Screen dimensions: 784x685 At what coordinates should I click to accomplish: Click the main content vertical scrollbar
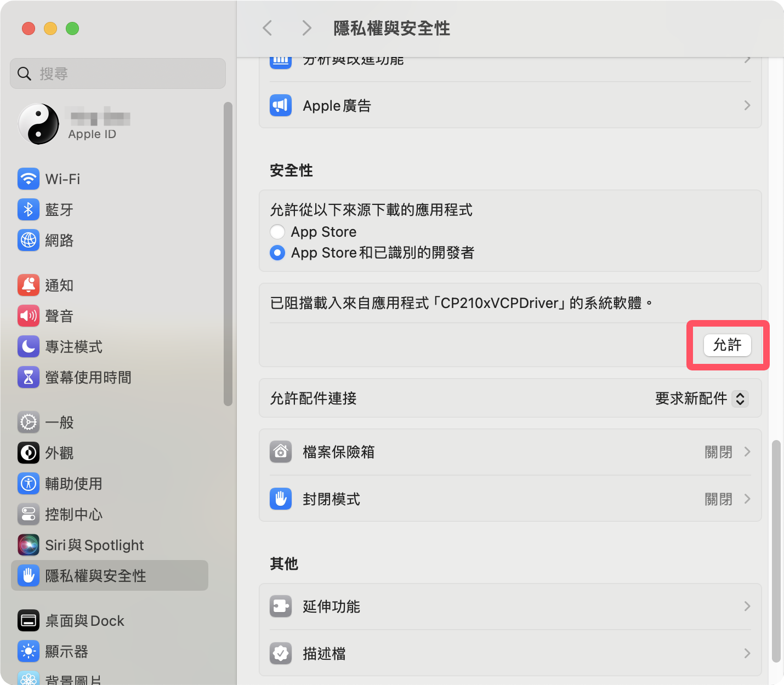pyautogui.click(x=776, y=551)
